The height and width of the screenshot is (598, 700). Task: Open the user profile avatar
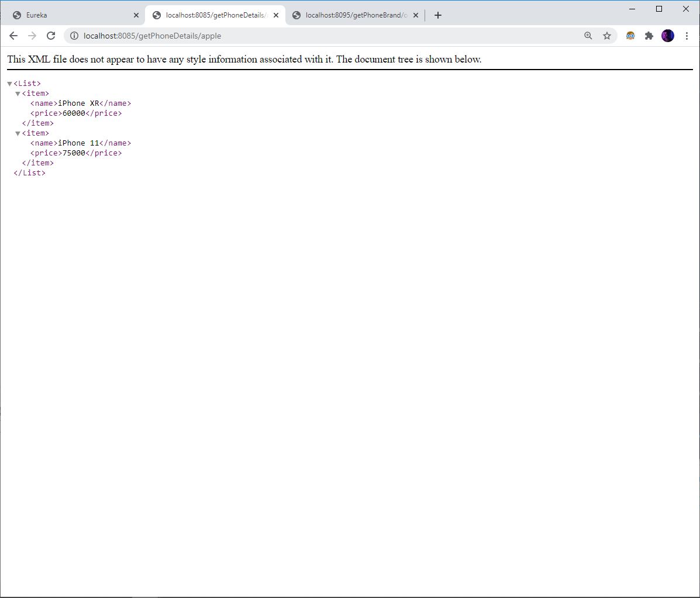[x=668, y=36]
